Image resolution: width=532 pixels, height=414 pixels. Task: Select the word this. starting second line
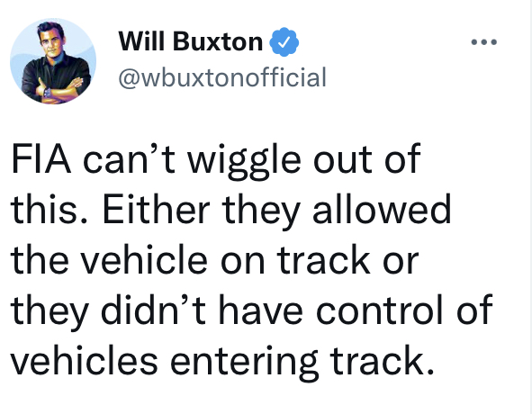pyautogui.click(x=50, y=209)
